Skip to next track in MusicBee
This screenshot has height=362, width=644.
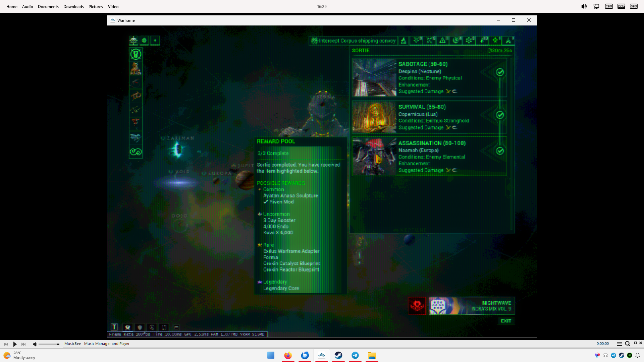coord(23,344)
